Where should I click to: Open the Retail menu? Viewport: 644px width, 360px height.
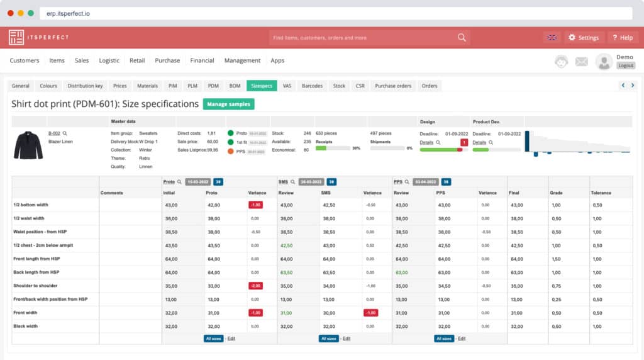coord(137,60)
